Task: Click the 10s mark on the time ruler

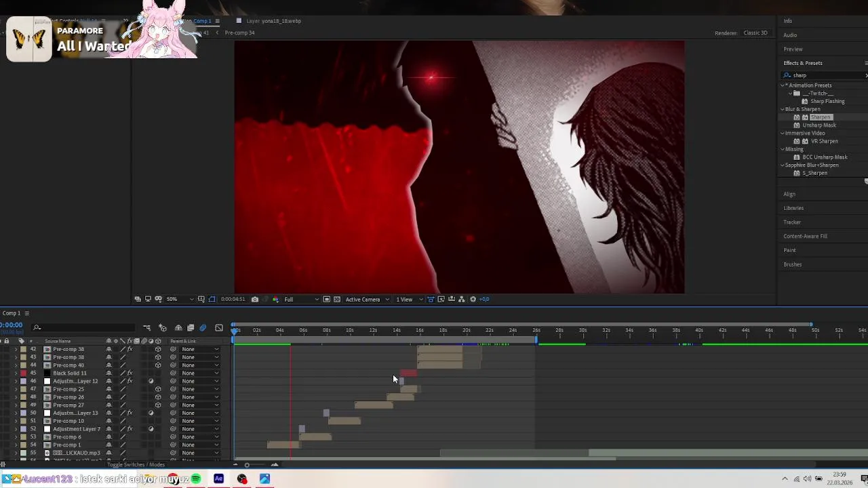Action: tap(350, 330)
